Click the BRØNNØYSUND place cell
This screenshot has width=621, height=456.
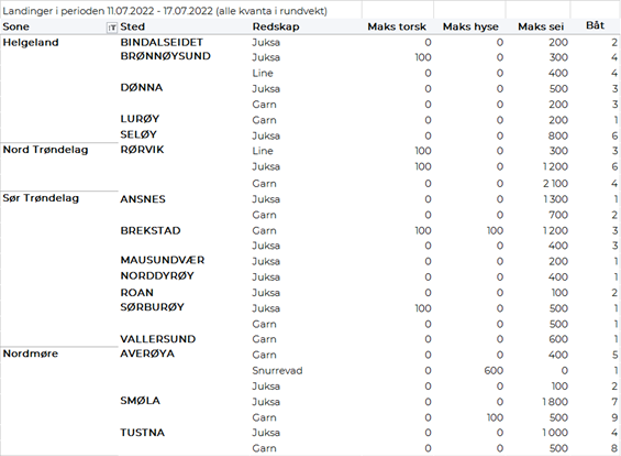point(165,58)
